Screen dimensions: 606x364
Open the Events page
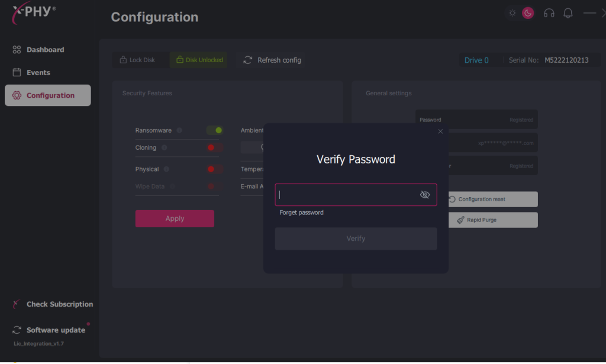point(38,73)
